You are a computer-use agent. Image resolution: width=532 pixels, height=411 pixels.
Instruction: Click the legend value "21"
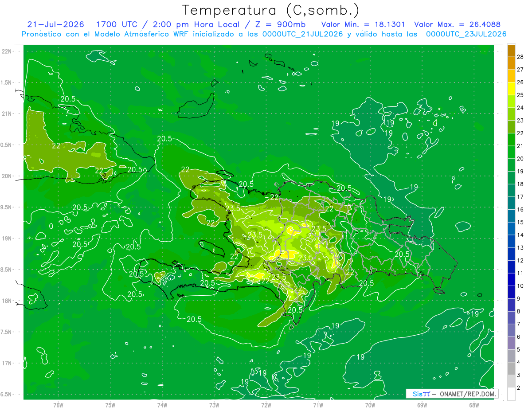coord(520,146)
